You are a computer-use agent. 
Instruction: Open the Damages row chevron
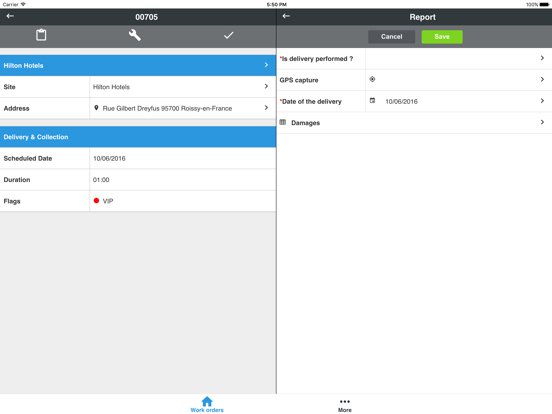542,122
